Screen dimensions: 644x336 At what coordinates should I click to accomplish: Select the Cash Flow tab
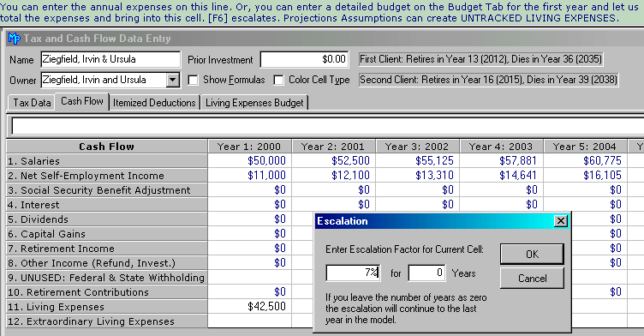point(81,102)
